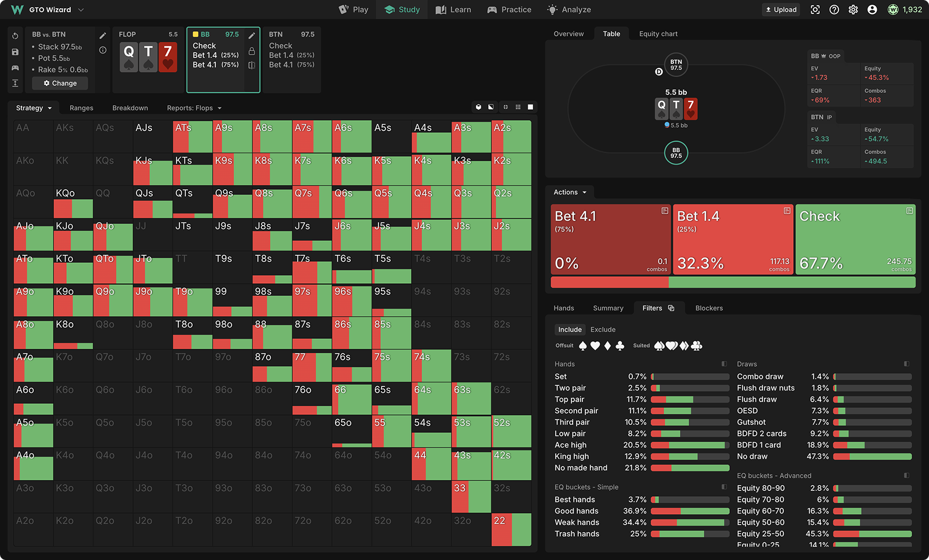929x560 pixels.
Task: Open the help question mark icon
Action: point(834,10)
